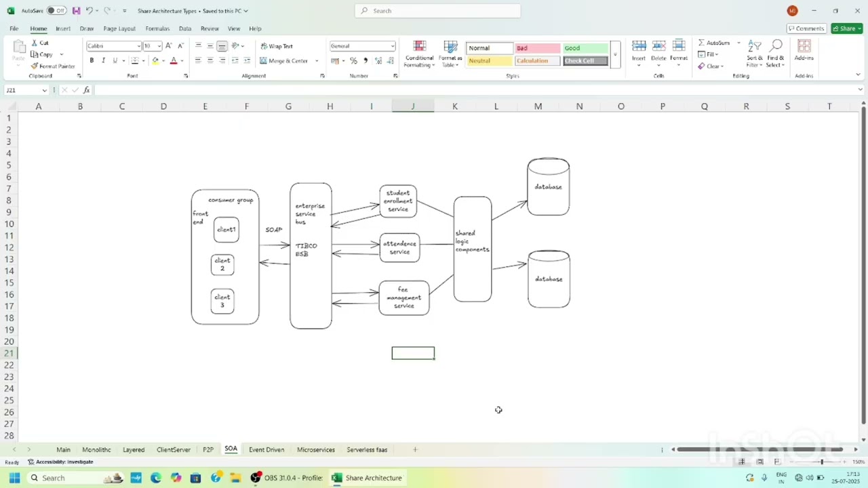This screenshot has width=868, height=488.
Task: Open the Sort & Filter tool
Action: point(755,53)
